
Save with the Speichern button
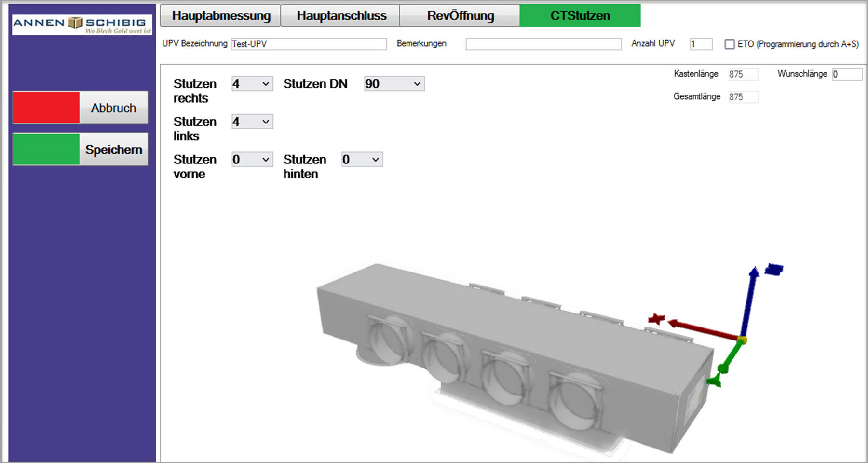pos(113,150)
